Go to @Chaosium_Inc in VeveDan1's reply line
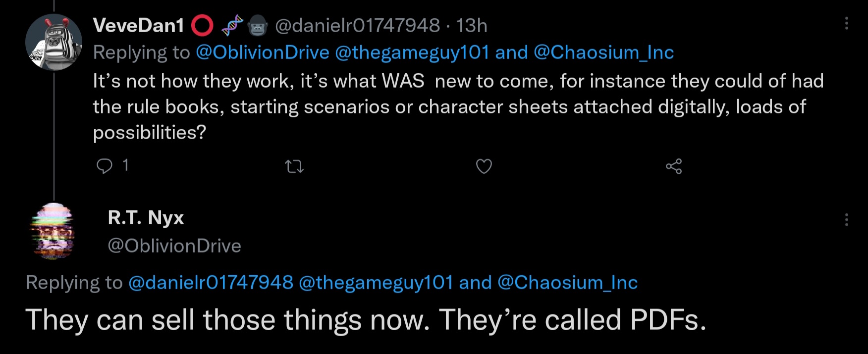 603,52
